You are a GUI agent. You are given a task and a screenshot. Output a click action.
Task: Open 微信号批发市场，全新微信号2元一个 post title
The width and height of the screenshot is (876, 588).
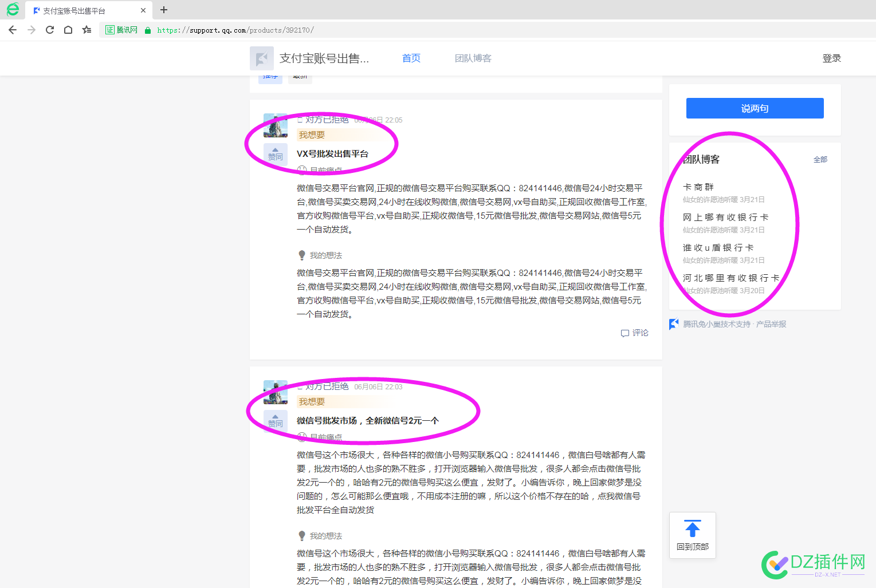[x=368, y=421]
